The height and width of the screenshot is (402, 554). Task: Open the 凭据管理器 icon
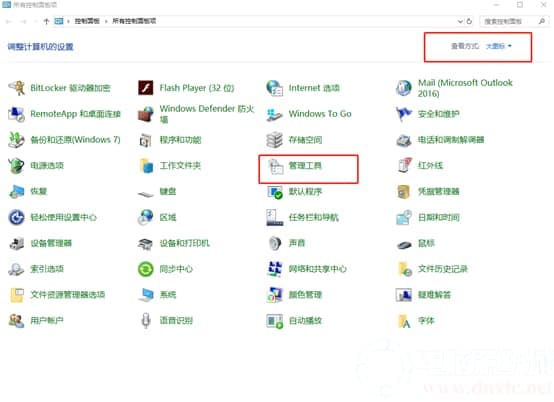coord(403,191)
